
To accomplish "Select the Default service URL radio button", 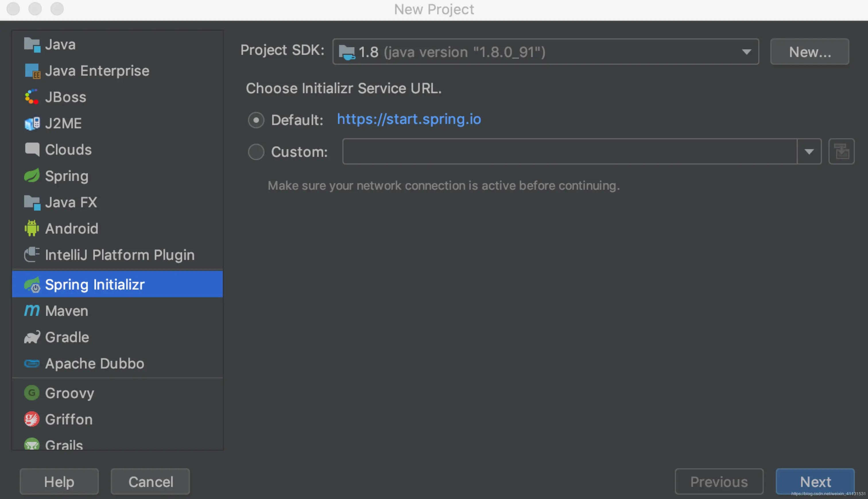I will [256, 120].
